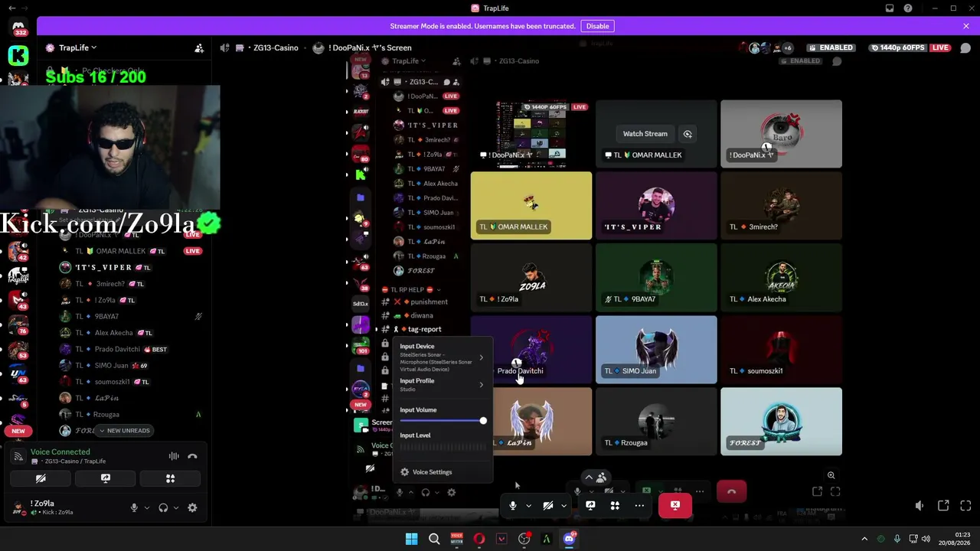Click the 1440p 60FPS stream quality badge
Viewport: 980px width, 551px height.
click(x=897, y=47)
